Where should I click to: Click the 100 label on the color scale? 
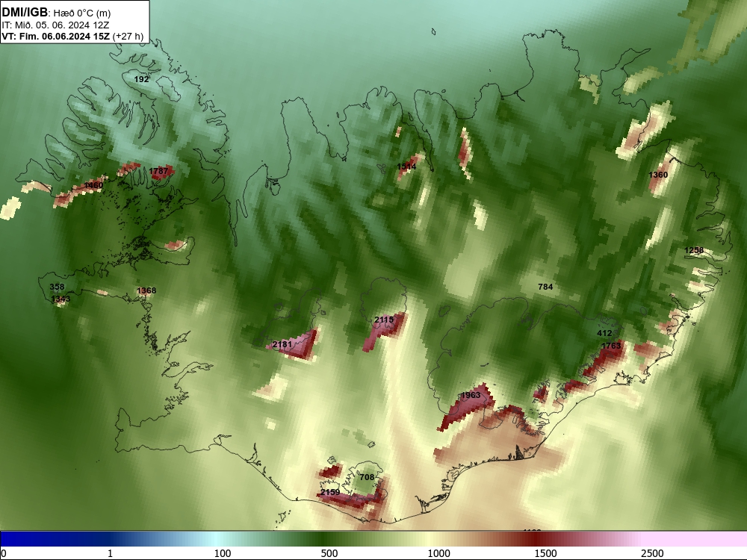point(223,553)
